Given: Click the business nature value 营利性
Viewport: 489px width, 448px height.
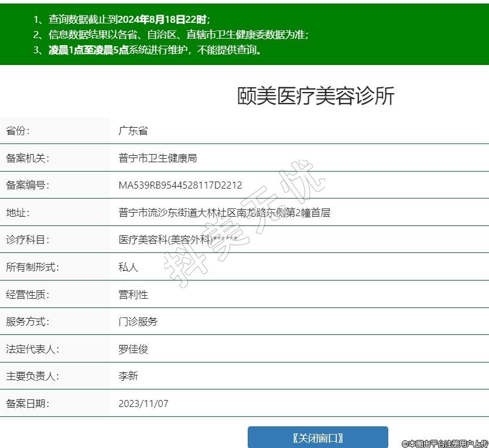Looking at the screenshot, I should (x=133, y=295).
